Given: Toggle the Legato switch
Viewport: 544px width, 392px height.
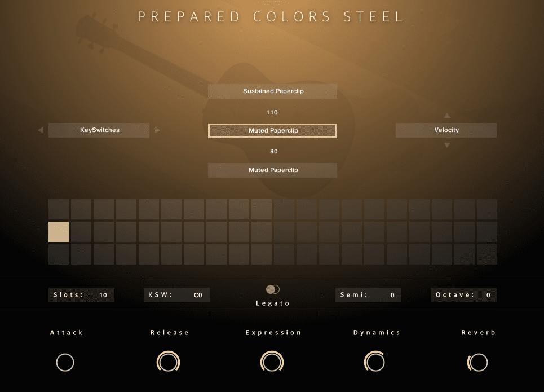Looking at the screenshot, I should [x=273, y=289].
